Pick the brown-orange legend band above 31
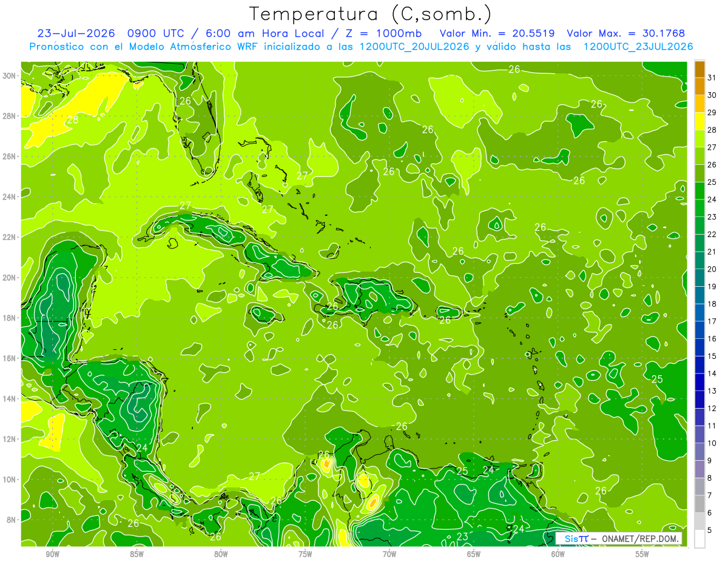The width and height of the screenshot is (728, 562). click(x=699, y=69)
